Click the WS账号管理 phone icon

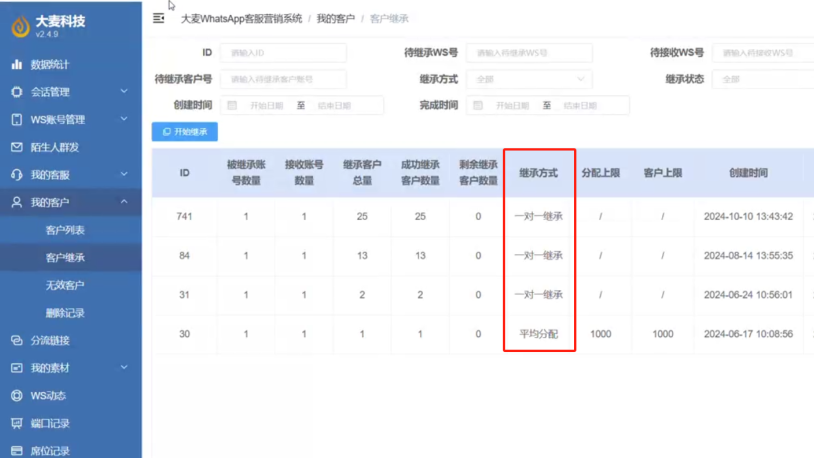tap(17, 119)
